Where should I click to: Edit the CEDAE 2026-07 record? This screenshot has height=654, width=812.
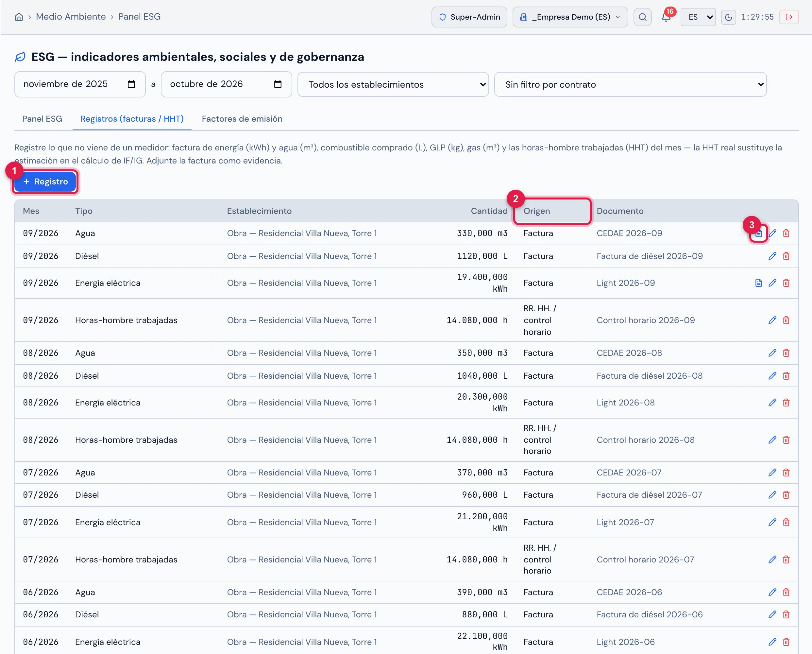[x=772, y=473]
